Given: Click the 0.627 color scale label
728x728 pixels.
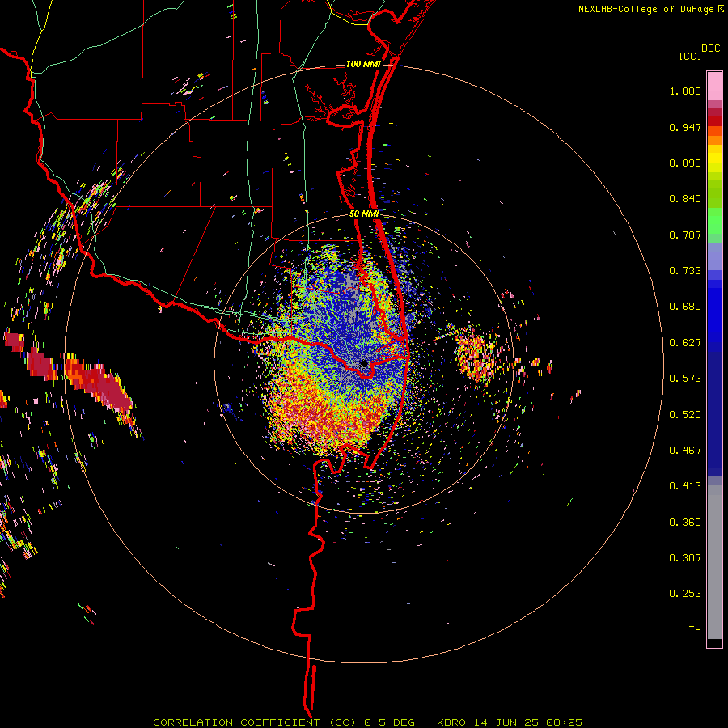Looking at the screenshot, I should pyautogui.click(x=685, y=343).
